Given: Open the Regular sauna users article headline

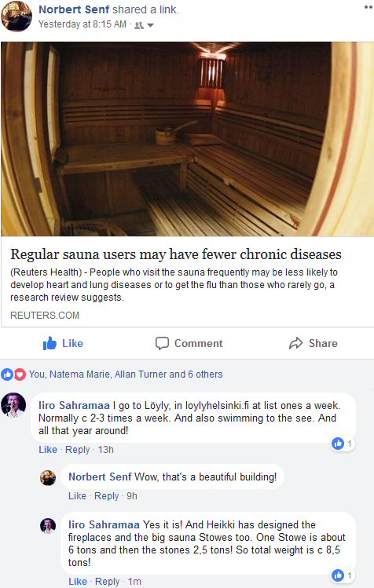Looking at the screenshot, I should (x=176, y=254).
